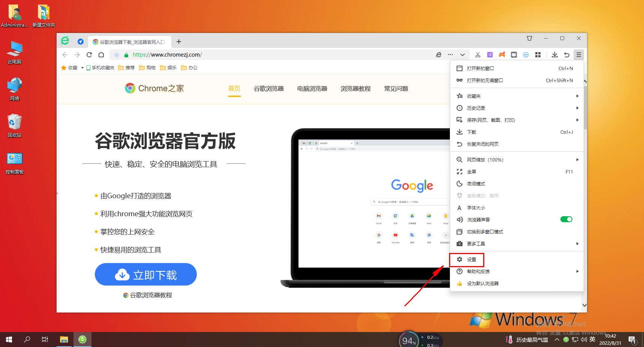Disable the 浏览器声音 sound toggle

tap(566, 219)
